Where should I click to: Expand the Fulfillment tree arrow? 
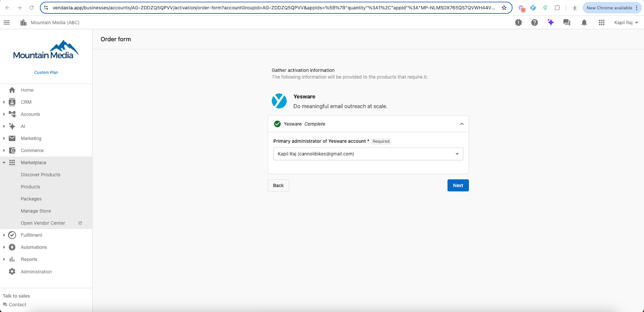click(x=4, y=235)
